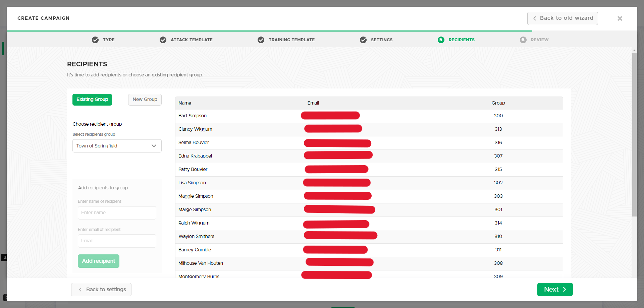Click group number 314
Viewport: 644px width, 308px height.
pyautogui.click(x=498, y=223)
